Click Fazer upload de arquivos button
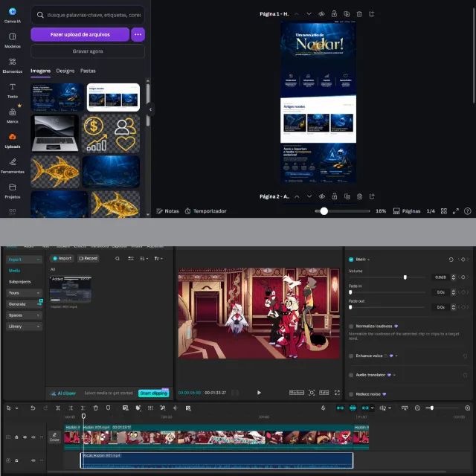 (x=80, y=35)
